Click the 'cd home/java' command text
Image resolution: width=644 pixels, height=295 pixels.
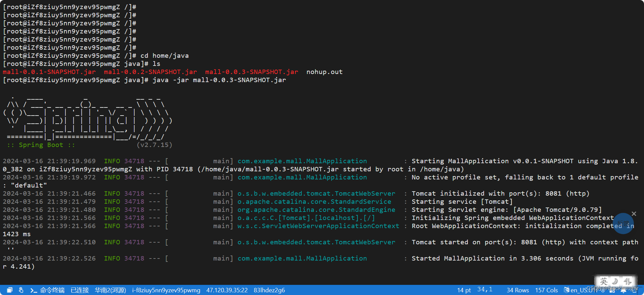tap(165, 56)
